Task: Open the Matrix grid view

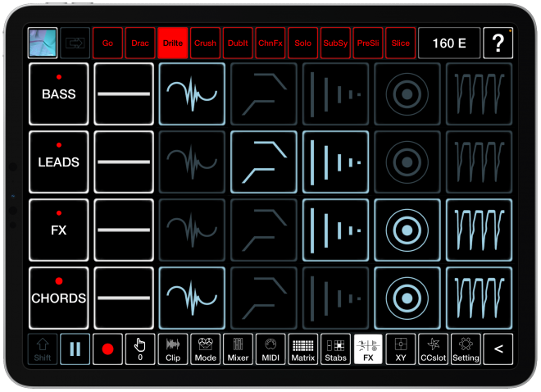Action: coord(303,349)
